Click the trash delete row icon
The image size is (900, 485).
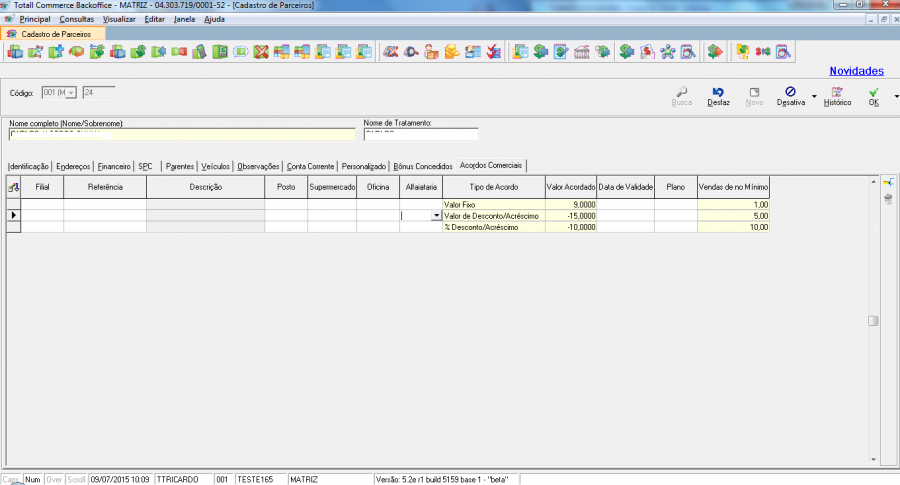(887, 200)
